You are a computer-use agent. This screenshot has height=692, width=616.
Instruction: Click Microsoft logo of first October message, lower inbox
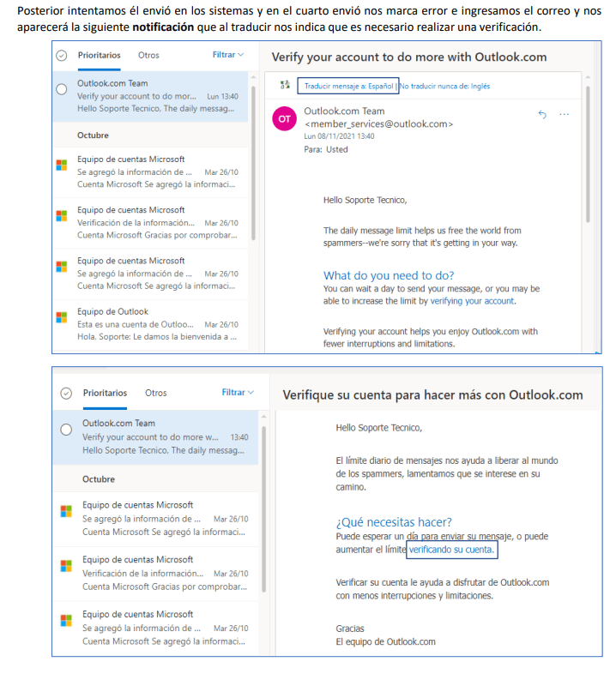pos(66,511)
